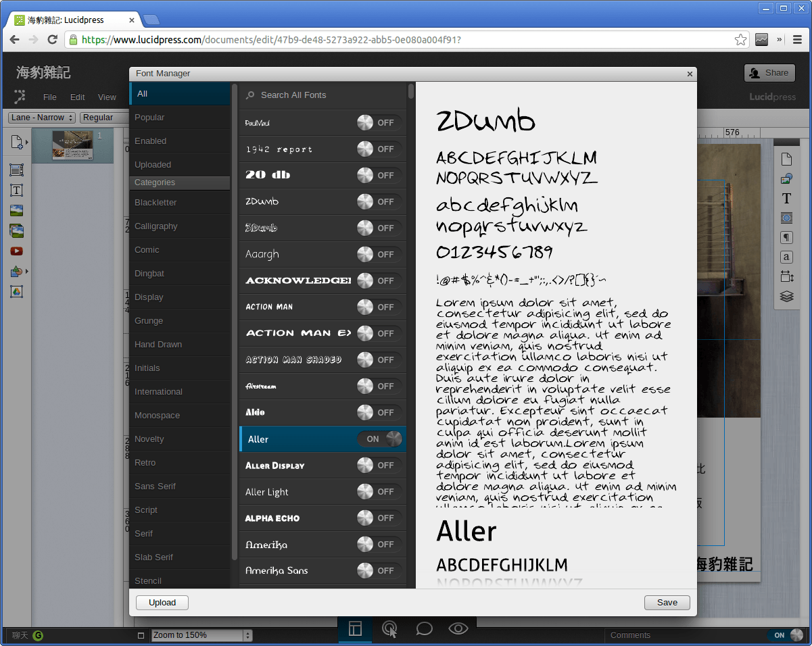Click the YouTube video insert icon
Screen dimensions: 812x646
click(x=16, y=251)
